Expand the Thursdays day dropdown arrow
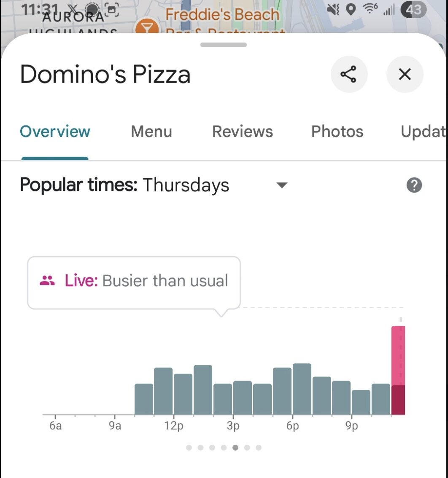Image resolution: width=448 pixels, height=478 pixels. coord(282,185)
